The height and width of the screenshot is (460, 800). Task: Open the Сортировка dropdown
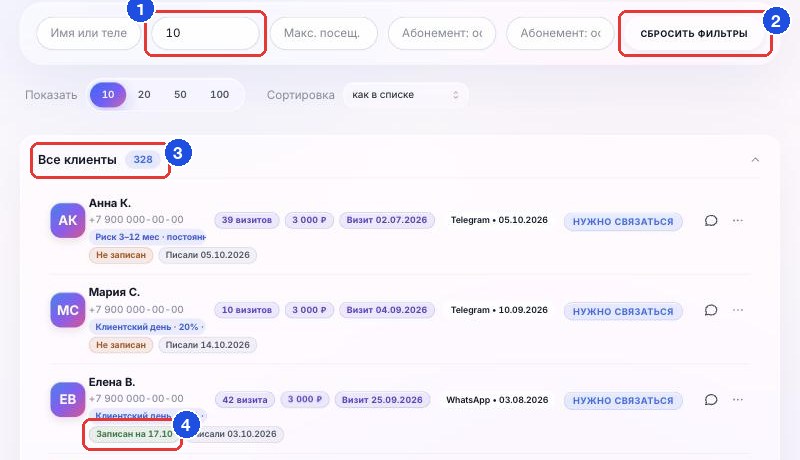pos(406,95)
